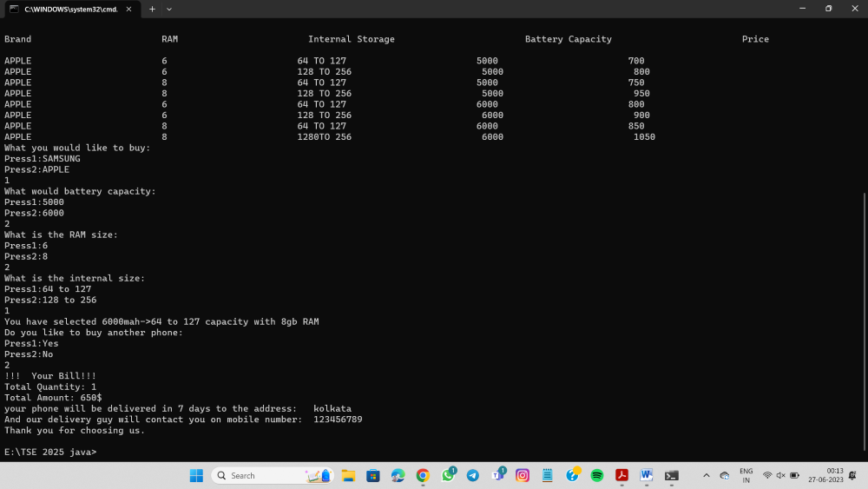Click 'Total Amount: 650$' line
This screenshot has width=868, height=489.
click(x=53, y=398)
